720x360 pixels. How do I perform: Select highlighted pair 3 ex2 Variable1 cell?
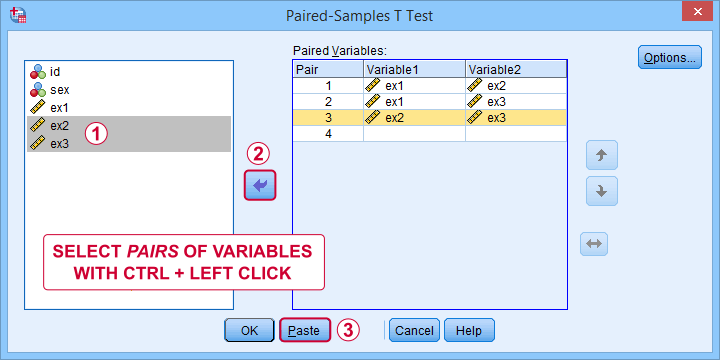click(x=414, y=118)
